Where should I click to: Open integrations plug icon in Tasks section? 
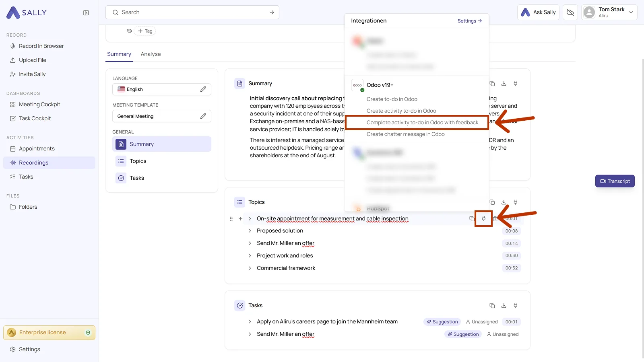click(515, 306)
